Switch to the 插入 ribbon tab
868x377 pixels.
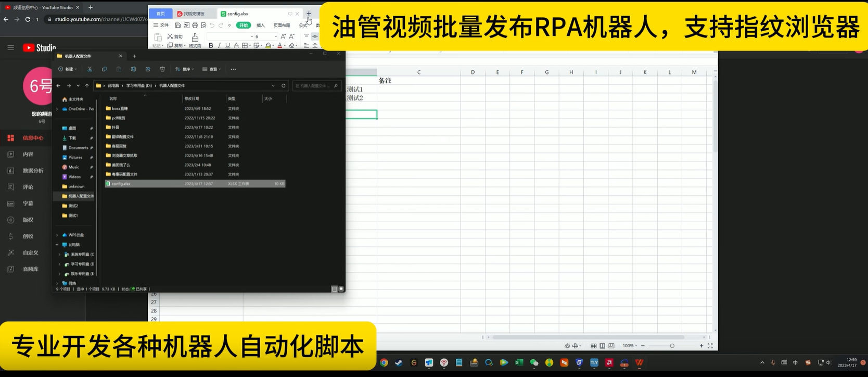click(x=260, y=25)
